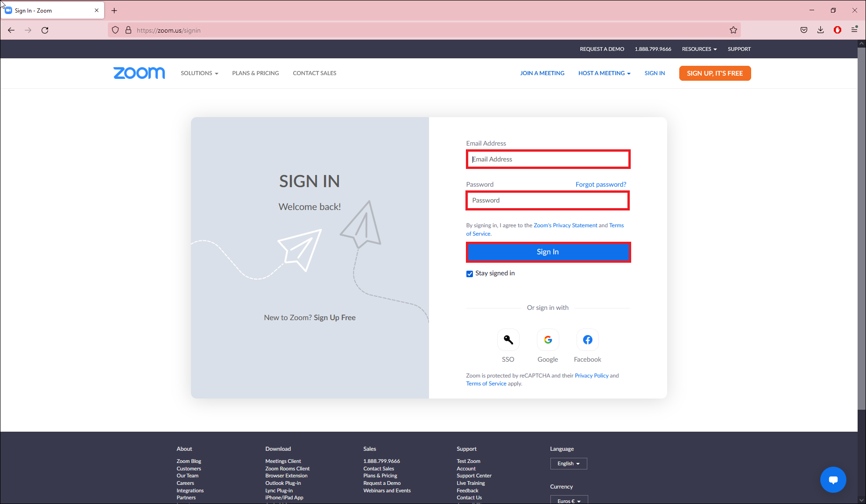866x504 pixels.
Task: Expand the Host a Meeting dropdown
Action: coord(604,73)
